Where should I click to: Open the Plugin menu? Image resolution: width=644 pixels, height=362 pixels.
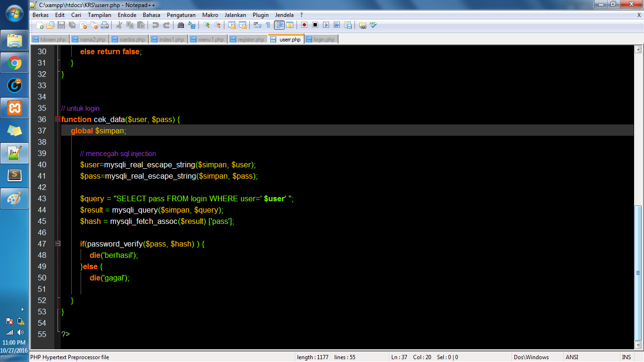click(261, 15)
